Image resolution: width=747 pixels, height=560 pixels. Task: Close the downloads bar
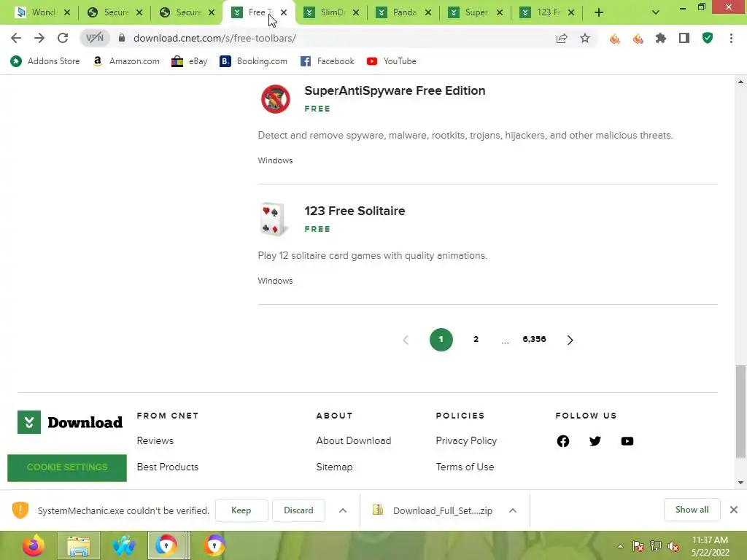coord(734,510)
